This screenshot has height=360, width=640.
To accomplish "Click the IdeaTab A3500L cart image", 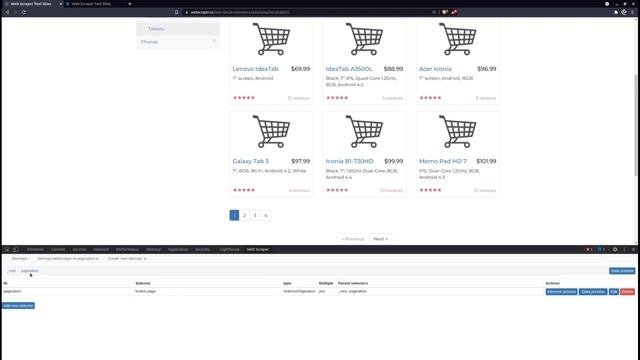I will click(x=364, y=39).
